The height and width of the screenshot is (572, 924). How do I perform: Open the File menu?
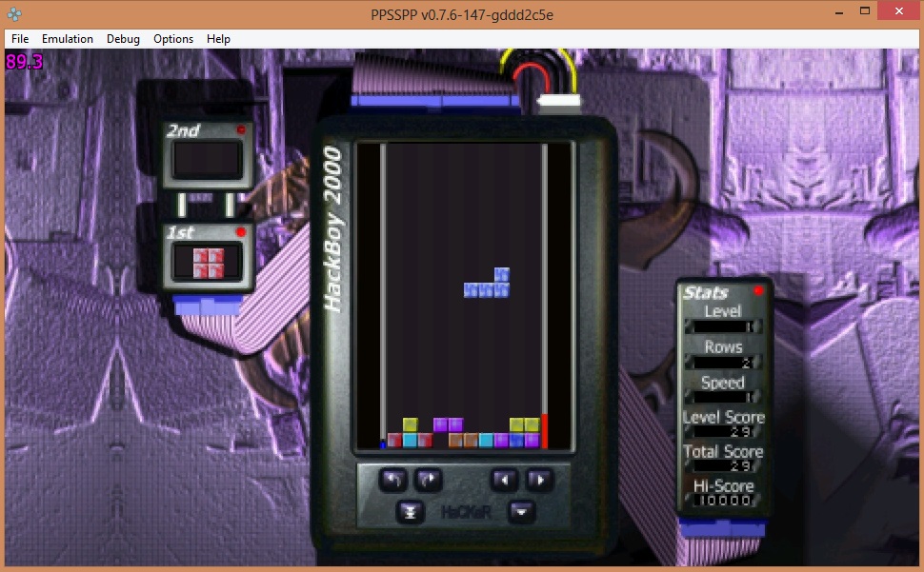tap(20, 39)
